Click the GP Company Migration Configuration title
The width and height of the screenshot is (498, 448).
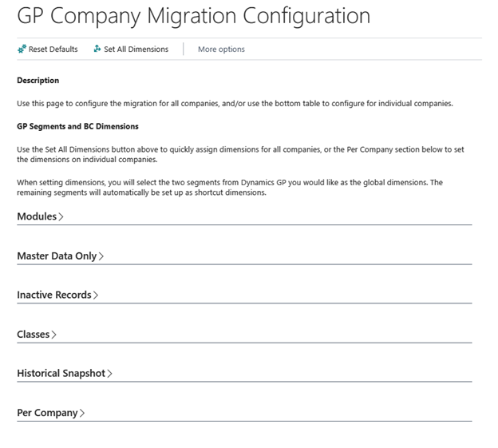click(193, 16)
